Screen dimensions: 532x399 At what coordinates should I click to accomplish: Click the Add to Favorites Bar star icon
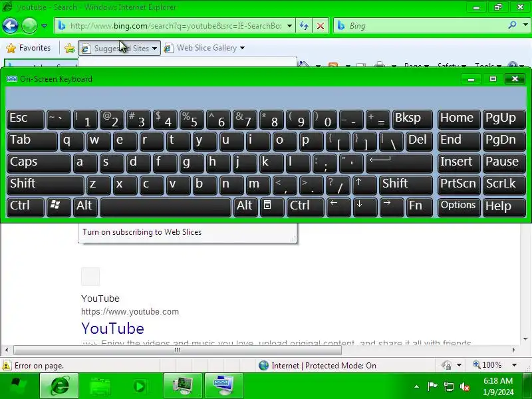[70, 48]
